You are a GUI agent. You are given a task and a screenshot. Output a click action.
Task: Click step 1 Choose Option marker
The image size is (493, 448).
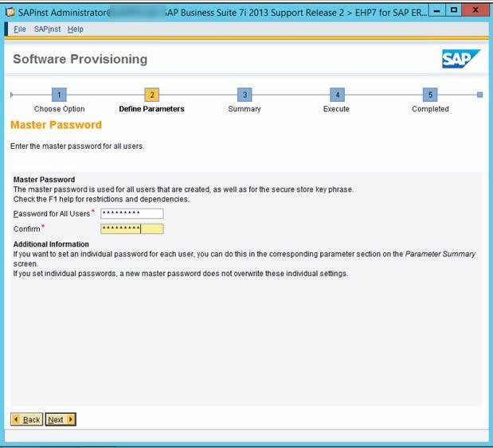(59, 95)
